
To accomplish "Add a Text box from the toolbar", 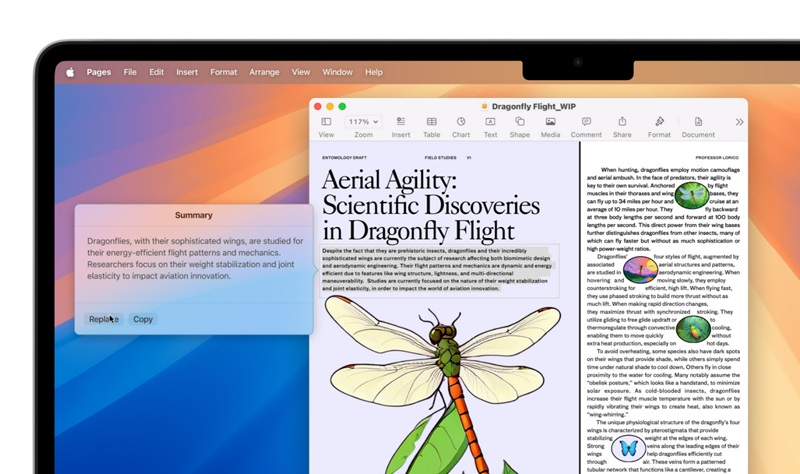I will (x=490, y=121).
